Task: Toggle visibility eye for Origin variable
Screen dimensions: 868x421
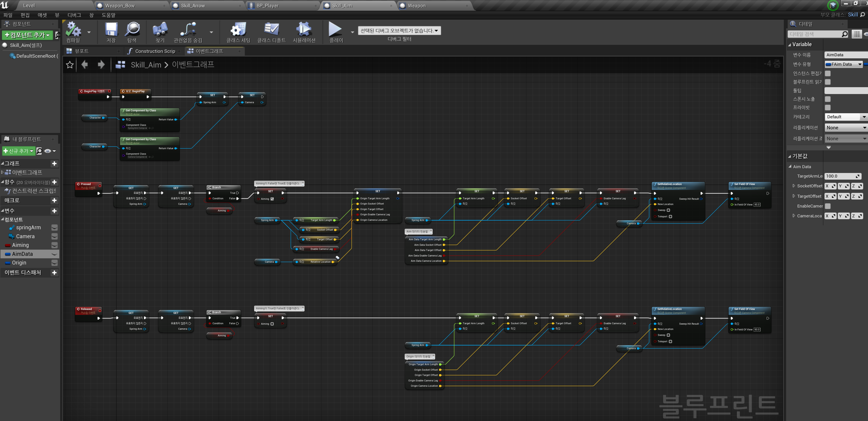Action: (x=54, y=263)
